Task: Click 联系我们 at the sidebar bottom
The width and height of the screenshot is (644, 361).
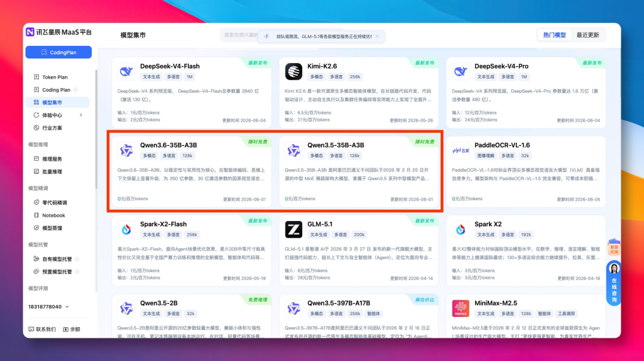Action: pyautogui.click(x=42, y=329)
